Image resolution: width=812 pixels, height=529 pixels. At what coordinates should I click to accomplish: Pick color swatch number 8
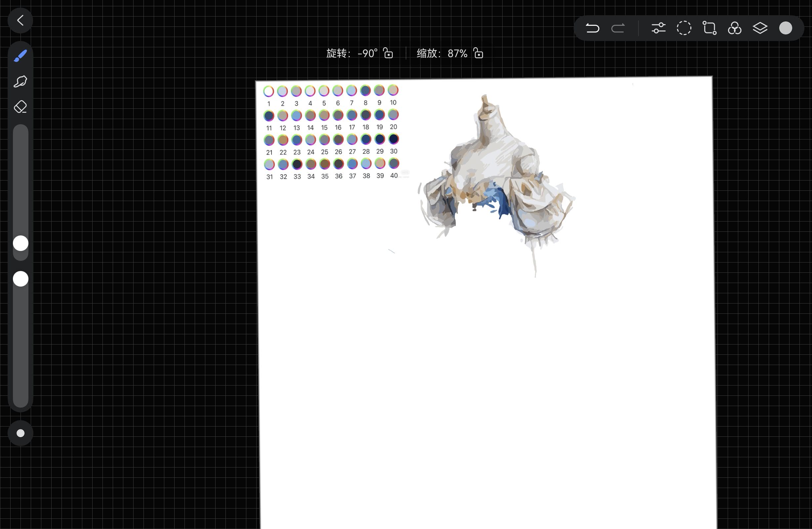pyautogui.click(x=365, y=90)
